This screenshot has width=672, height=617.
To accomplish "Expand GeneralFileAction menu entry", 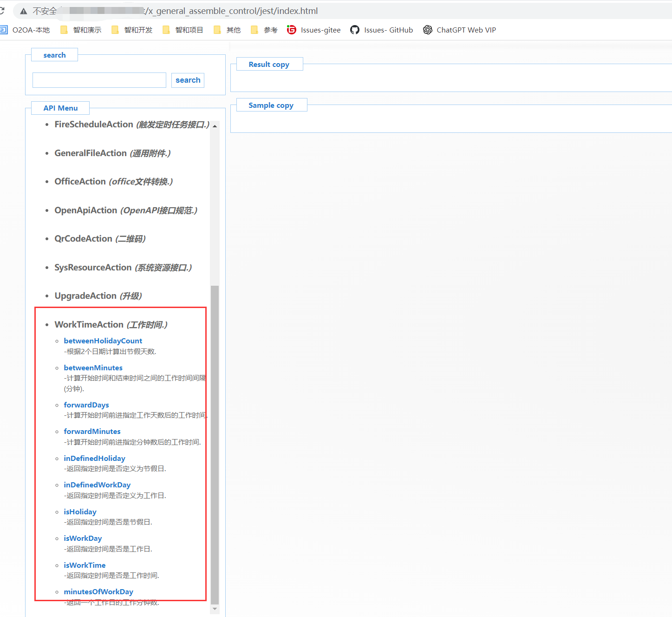I will pyautogui.click(x=112, y=153).
